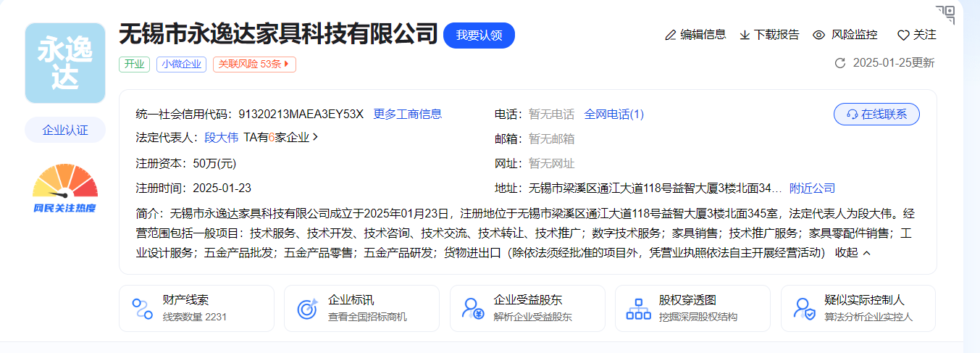The height and width of the screenshot is (353, 980).
Task: Click the registration date 2025-01-23
Action: (x=222, y=188)
